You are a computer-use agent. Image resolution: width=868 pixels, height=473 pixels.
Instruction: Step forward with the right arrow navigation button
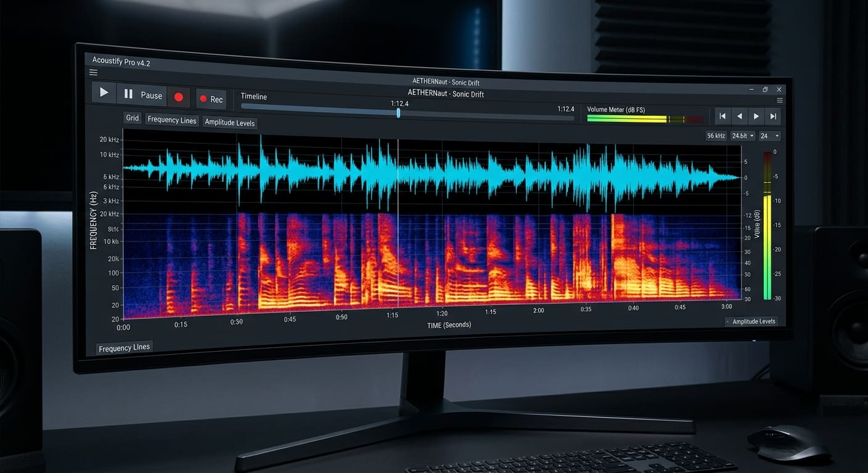756,116
